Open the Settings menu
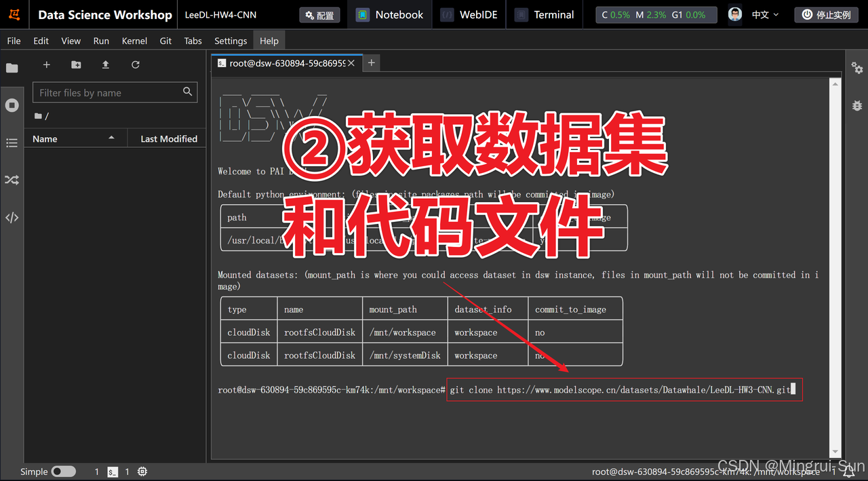868x481 pixels. click(x=231, y=41)
